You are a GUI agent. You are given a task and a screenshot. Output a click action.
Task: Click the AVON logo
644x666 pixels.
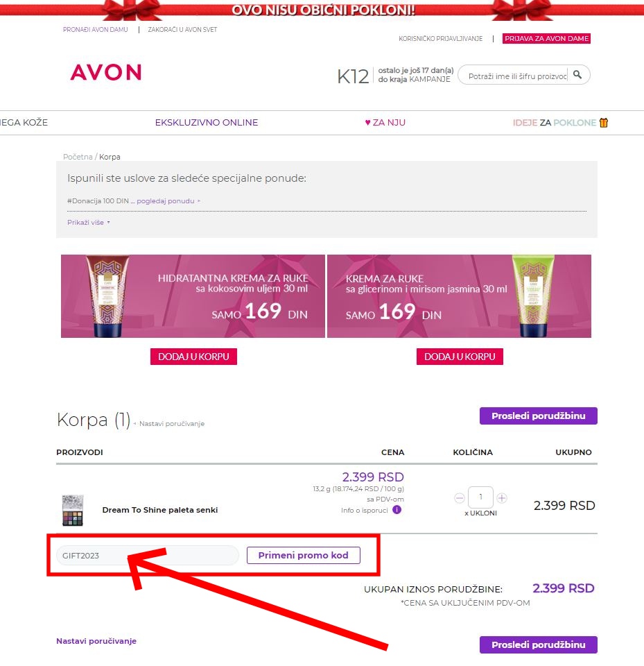click(x=105, y=72)
